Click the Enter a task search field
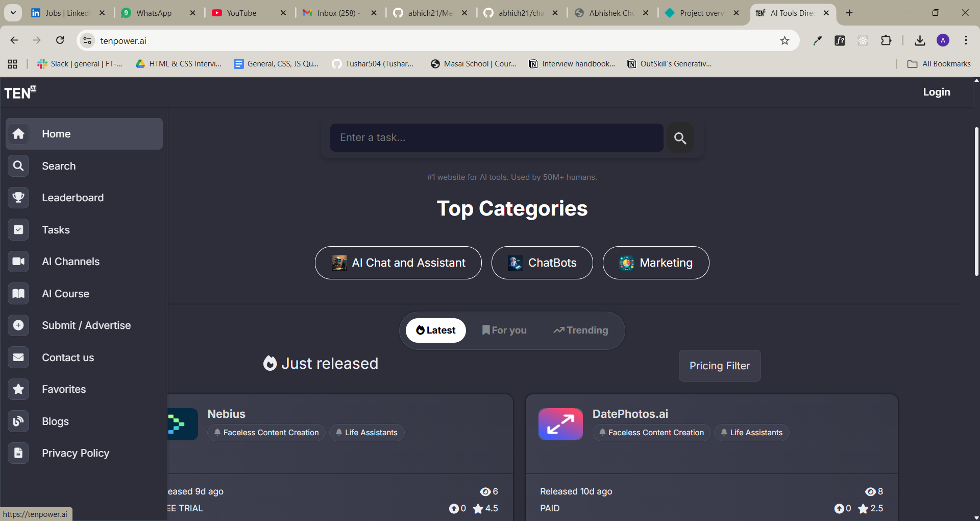 click(x=496, y=138)
